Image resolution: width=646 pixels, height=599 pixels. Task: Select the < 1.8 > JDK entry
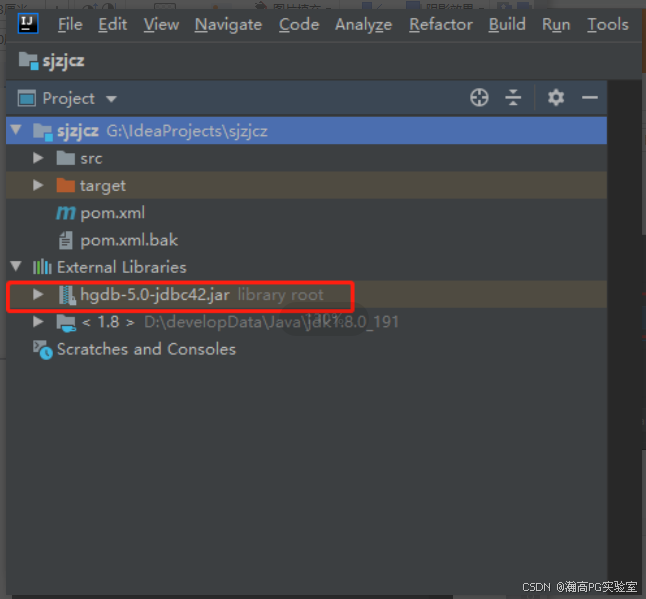pos(306,321)
